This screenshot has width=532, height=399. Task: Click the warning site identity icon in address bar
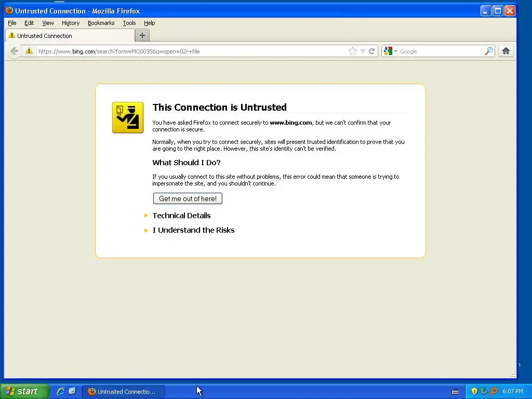pyautogui.click(x=29, y=51)
